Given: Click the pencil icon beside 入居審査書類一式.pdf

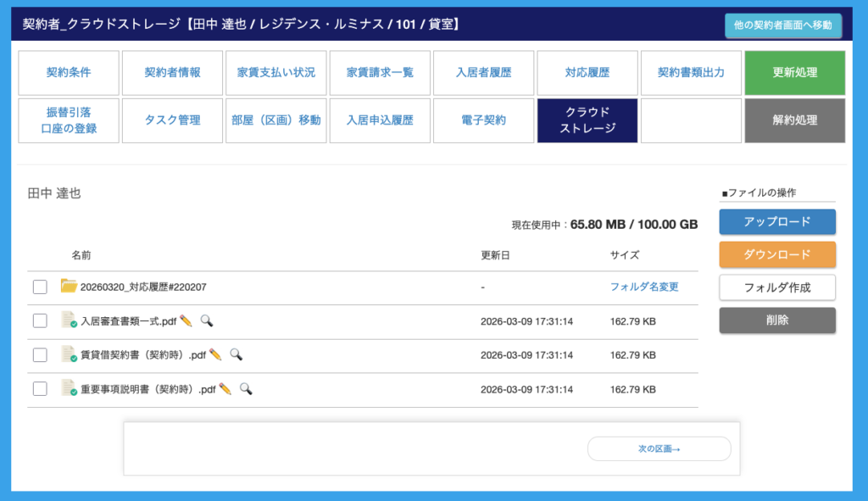Looking at the screenshot, I should [x=186, y=320].
